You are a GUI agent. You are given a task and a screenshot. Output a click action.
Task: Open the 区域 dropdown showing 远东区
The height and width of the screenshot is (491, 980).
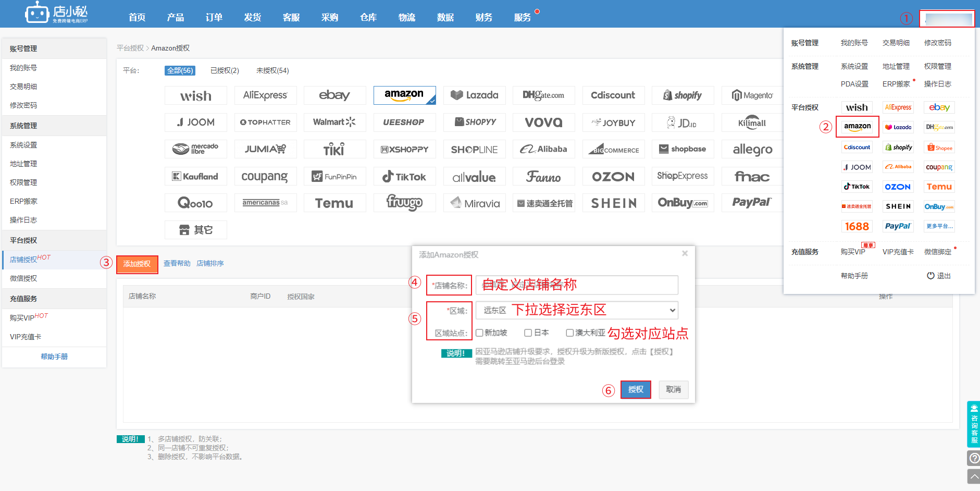(x=577, y=310)
